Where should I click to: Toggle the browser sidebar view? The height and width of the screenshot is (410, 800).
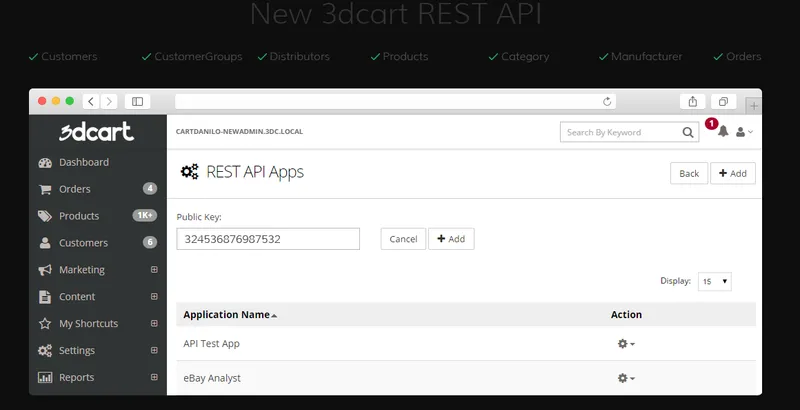click(137, 101)
